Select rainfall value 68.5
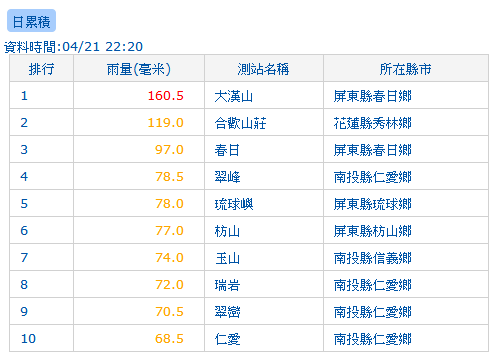The width and height of the screenshot is (497, 364). click(169, 339)
